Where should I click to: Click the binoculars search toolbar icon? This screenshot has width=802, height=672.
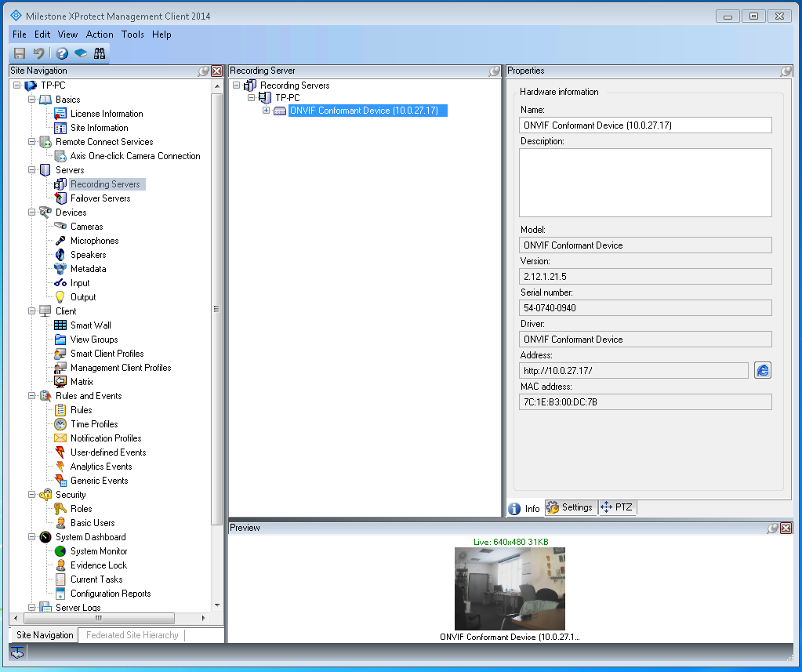pos(100,53)
